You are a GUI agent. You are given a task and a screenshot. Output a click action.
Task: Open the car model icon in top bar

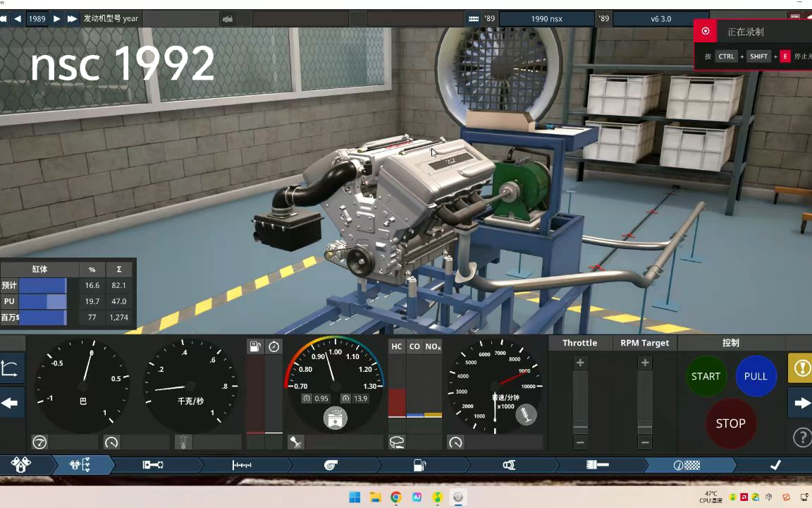coord(228,19)
